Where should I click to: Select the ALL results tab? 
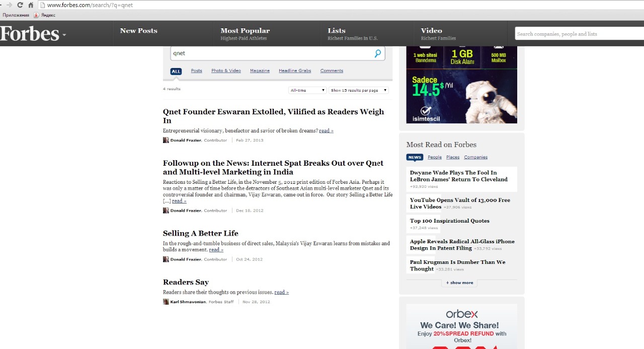[x=176, y=72]
